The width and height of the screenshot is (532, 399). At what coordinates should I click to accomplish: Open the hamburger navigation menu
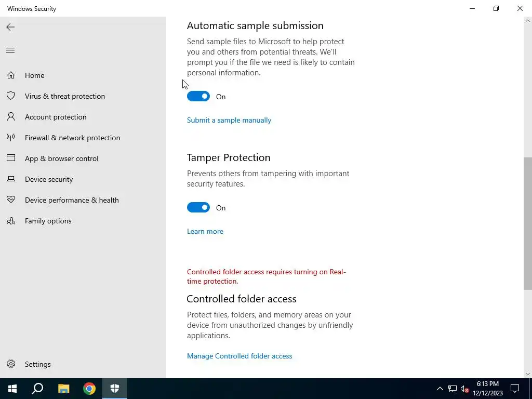click(10, 50)
